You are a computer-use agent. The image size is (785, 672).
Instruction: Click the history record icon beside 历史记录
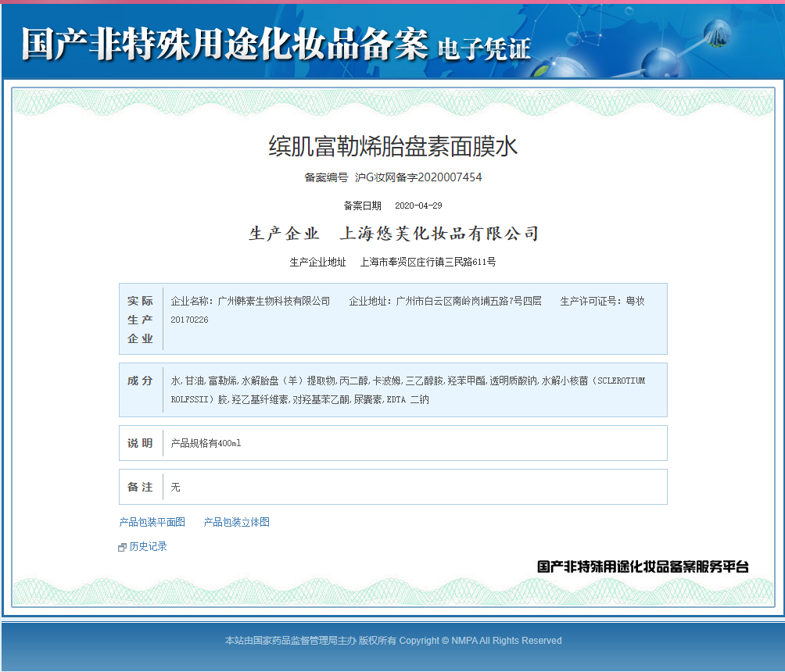[122, 548]
